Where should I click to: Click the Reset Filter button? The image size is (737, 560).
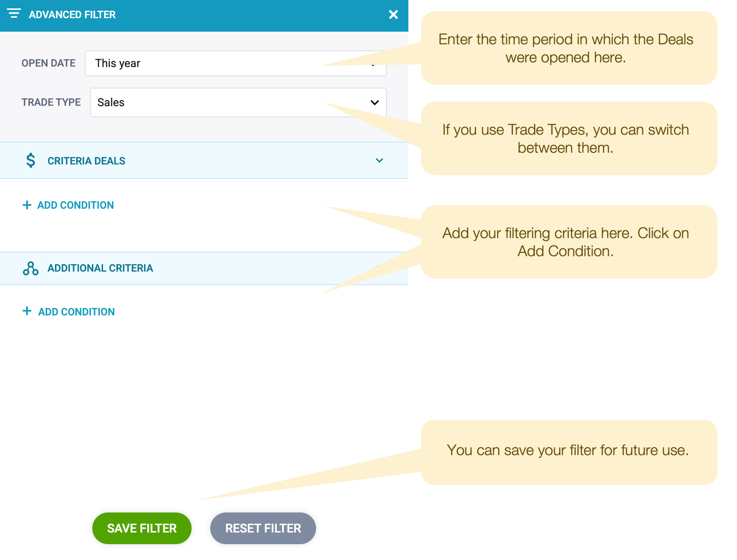263,528
